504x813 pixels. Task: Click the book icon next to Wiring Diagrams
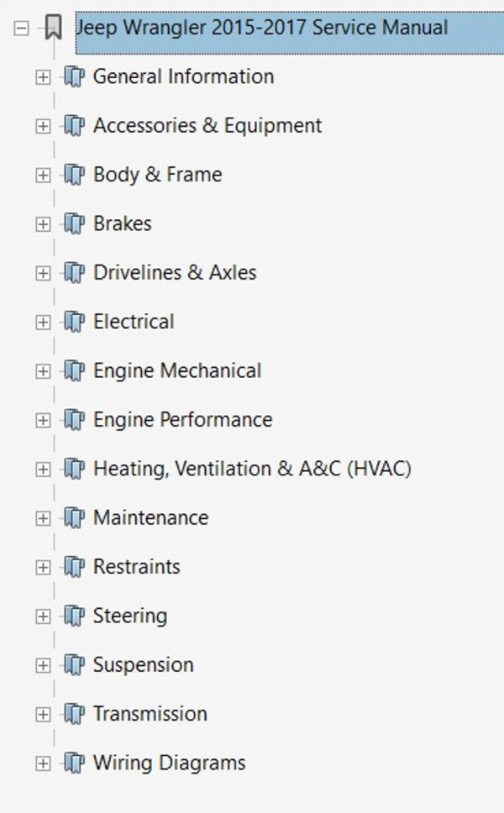(x=74, y=763)
